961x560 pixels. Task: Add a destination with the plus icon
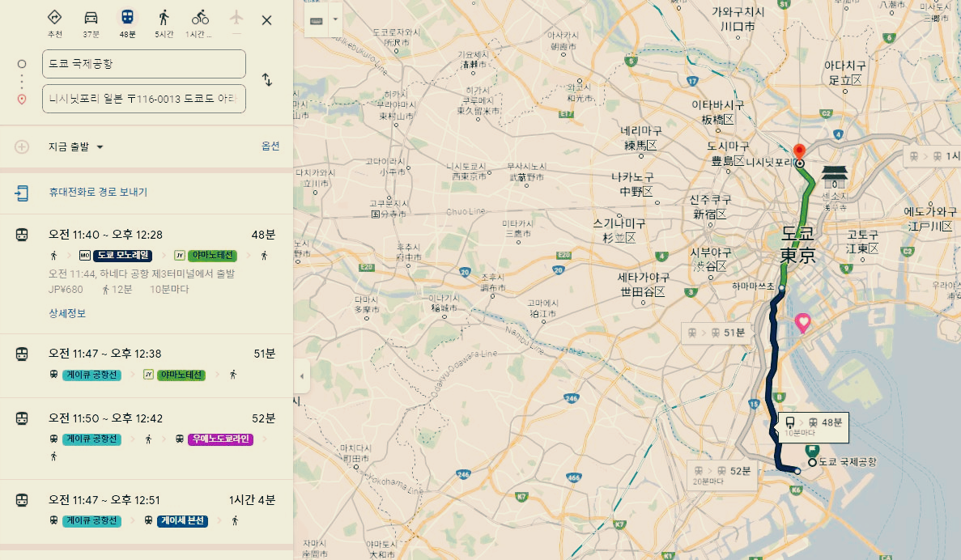[x=21, y=147]
